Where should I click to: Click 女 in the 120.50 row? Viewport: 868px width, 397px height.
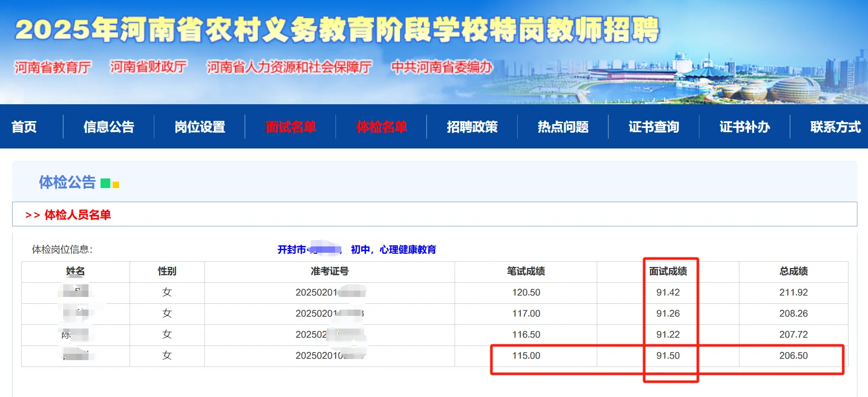tap(167, 292)
